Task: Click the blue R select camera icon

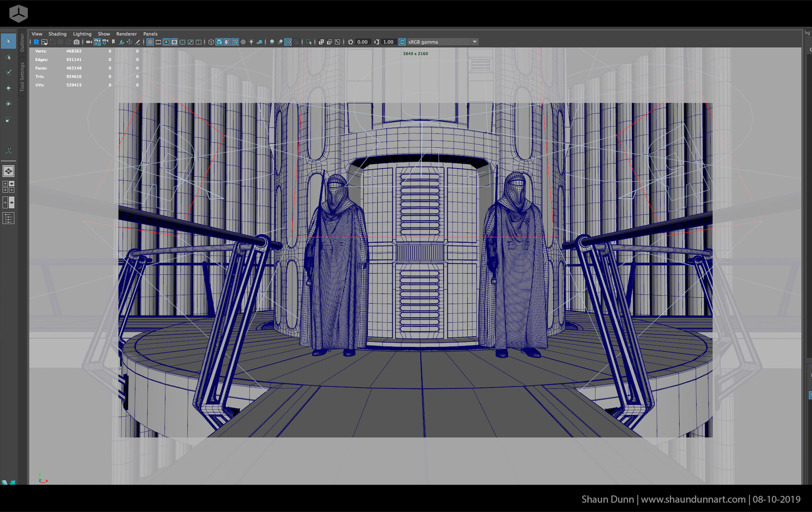Action: point(36,42)
